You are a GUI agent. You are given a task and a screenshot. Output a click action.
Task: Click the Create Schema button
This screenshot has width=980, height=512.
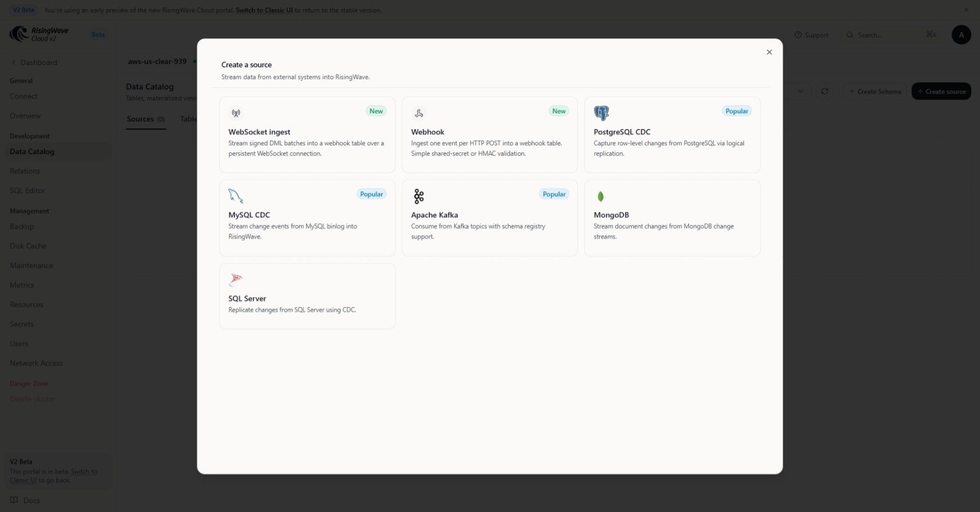pyautogui.click(x=875, y=91)
